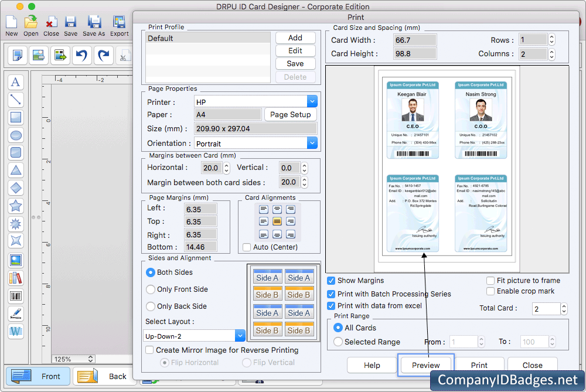Choose bottom-right card alignment icon
Screen dimensions: 586x392
(291, 235)
